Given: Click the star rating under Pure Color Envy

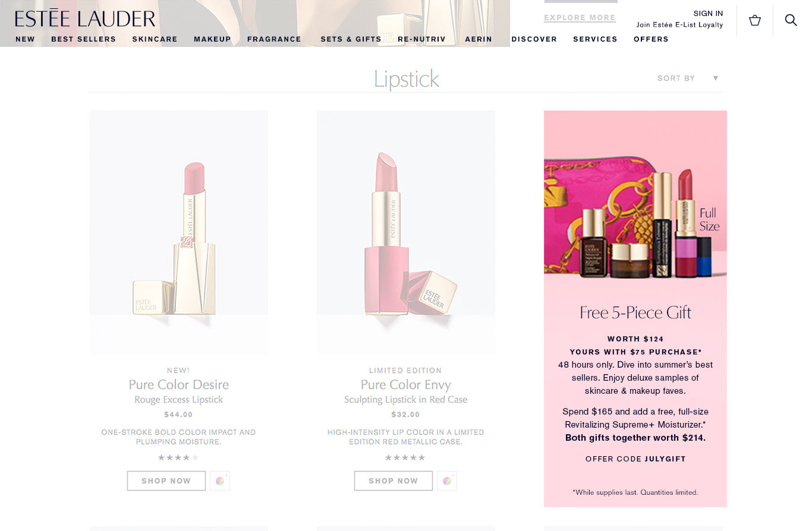Looking at the screenshot, I should pyautogui.click(x=405, y=457).
